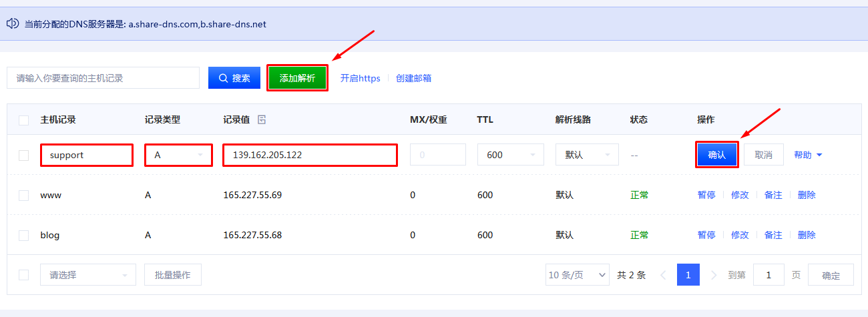The height and width of the screenshot is (317, 868).
Task: Click the 搜索 search button
Action: tap(234, 78)
